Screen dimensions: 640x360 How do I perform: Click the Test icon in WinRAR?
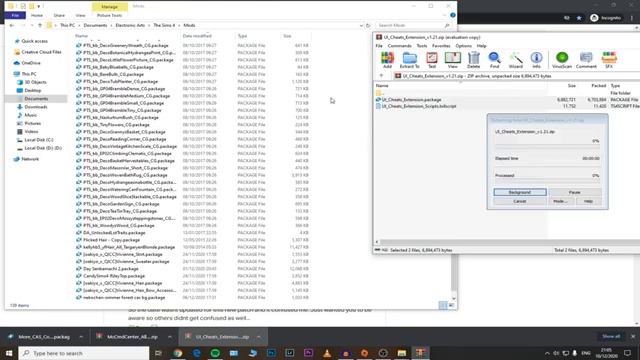coord(432,60)
